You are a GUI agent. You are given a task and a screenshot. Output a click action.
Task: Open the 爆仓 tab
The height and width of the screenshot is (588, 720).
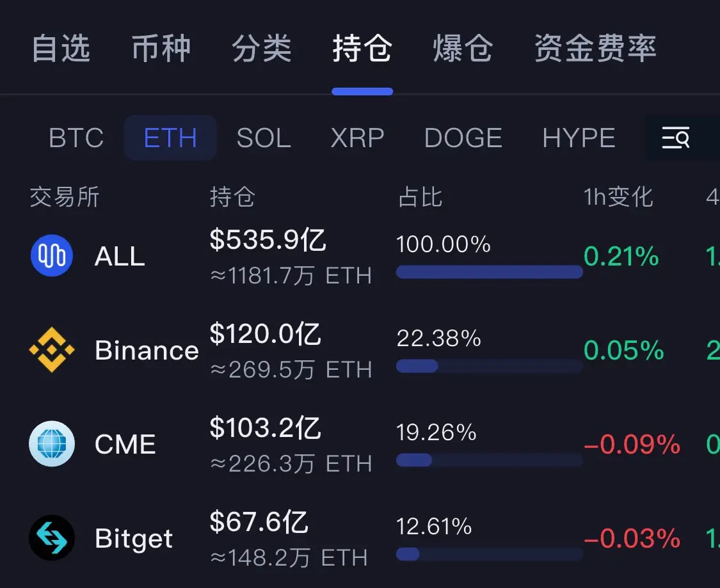(463, 48)
